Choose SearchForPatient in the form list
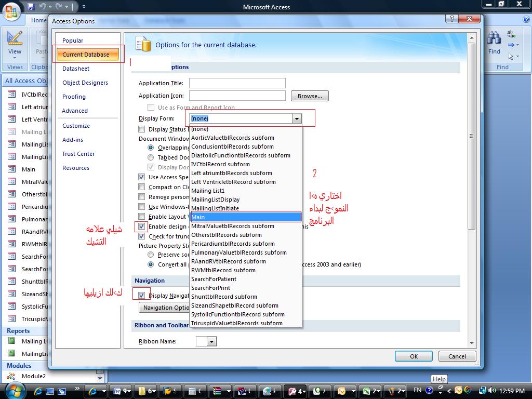Image resolution: width=532 pixels, height=399 pixels. 246,279
